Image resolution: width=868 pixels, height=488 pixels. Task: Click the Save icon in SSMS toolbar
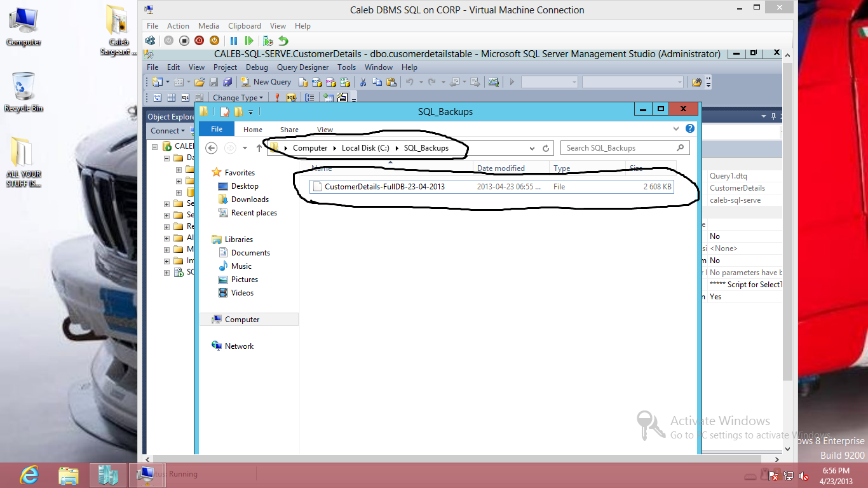click(x=214, y=82)
